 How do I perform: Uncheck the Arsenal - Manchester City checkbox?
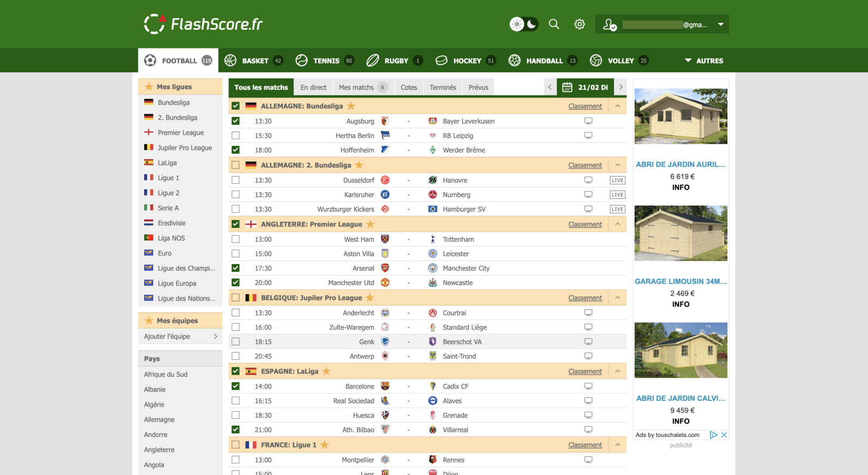tap(236, 268)
